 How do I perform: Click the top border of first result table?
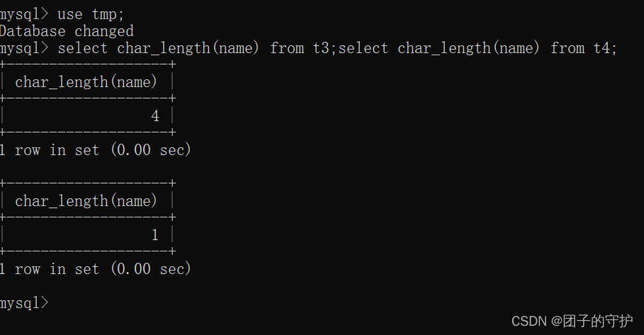pyautogui.click(x=88, y=64)
